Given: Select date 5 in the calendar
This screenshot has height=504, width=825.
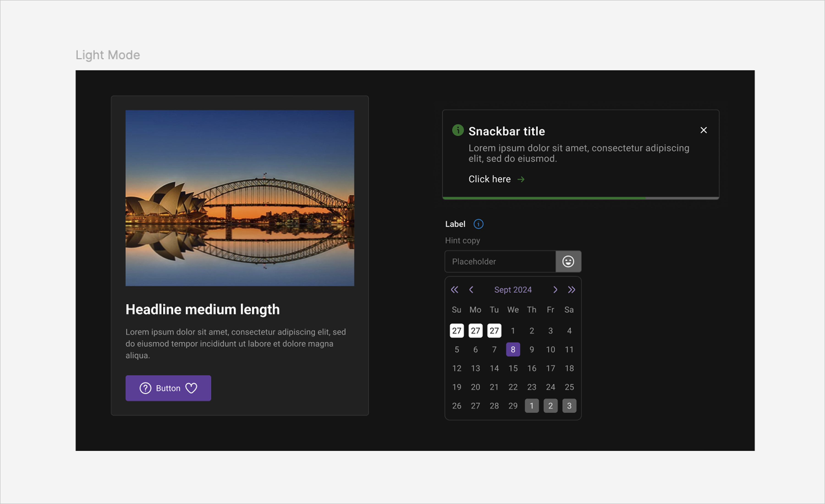Looking at the screenshot, I should [457, 349].
